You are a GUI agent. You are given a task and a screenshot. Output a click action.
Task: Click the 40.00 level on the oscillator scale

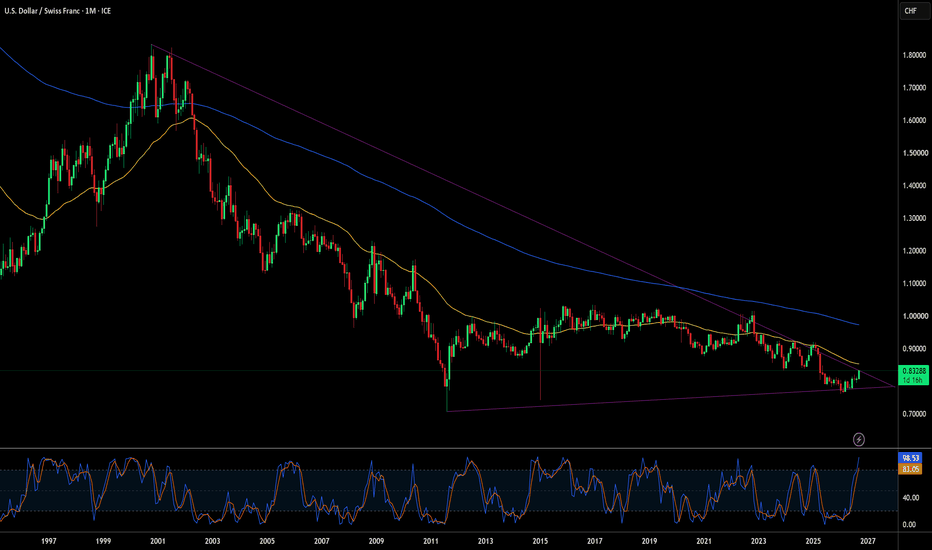click(909, 498)
